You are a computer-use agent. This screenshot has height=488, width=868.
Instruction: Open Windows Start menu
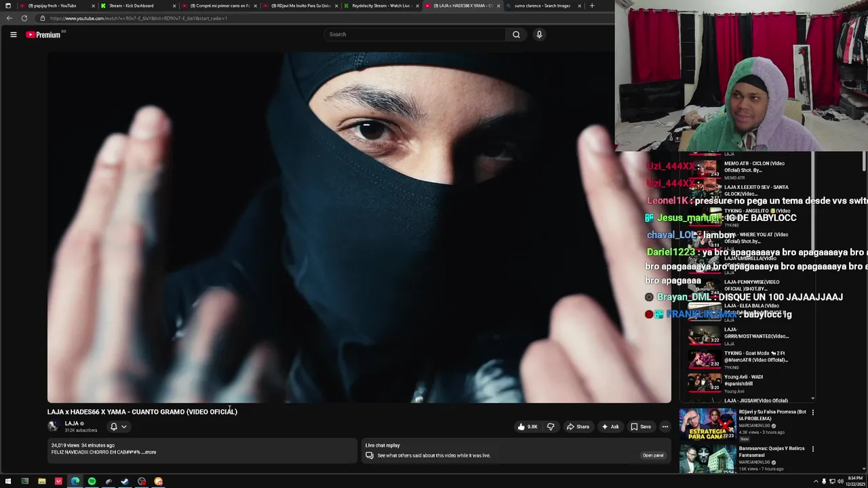coord(7,481)
